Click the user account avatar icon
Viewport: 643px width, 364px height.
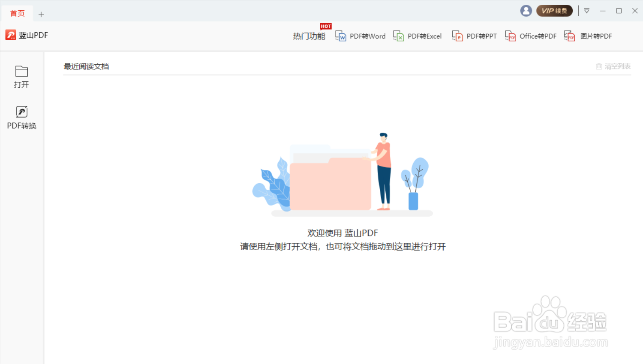coord(526,11)
